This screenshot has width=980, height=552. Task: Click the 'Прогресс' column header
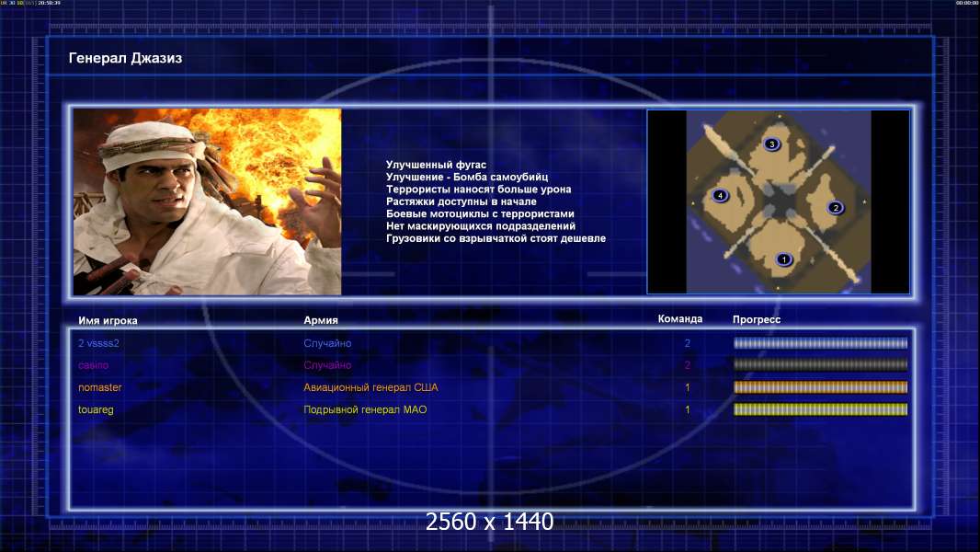[757, 319]
